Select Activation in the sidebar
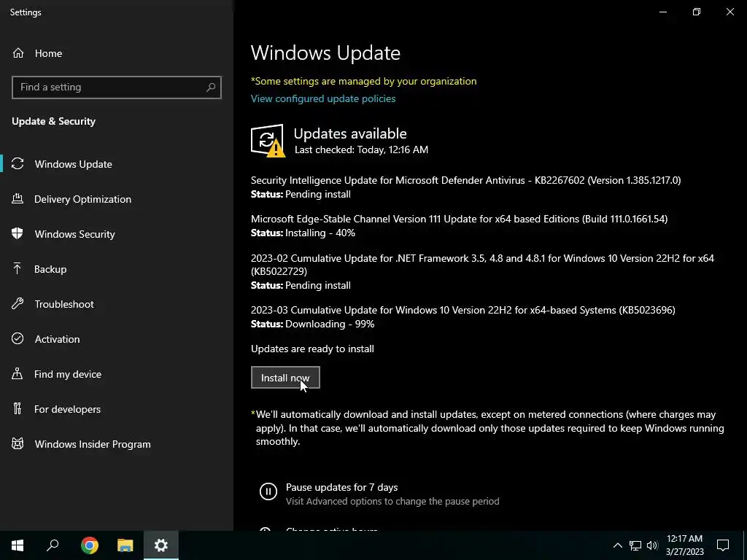This screenshot has height=560, width=747. 117,338
